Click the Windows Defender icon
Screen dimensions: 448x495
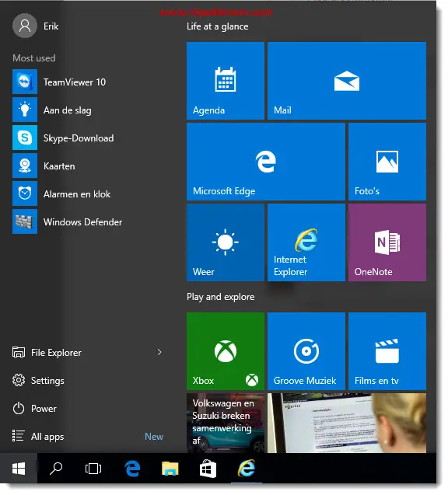click(x=25, y=221)
